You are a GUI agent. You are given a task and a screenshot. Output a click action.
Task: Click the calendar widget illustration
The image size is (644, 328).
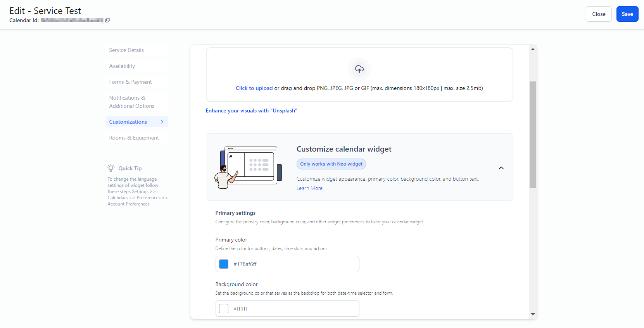(x=248, y=167)
